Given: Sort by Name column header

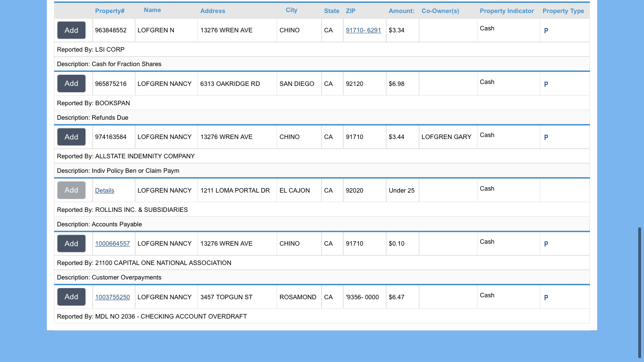Looking at the screenshot, I should tap(153, 10).
